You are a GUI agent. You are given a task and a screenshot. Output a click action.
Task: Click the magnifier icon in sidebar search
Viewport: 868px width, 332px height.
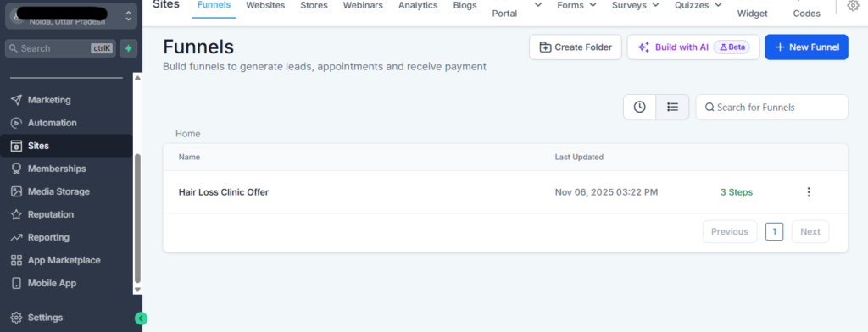pos(14,48)
